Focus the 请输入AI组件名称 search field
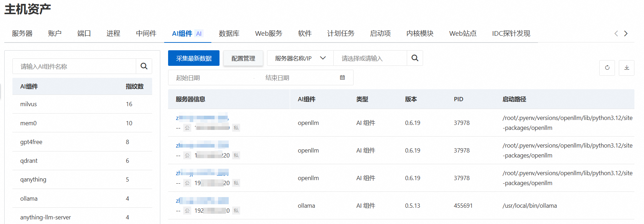 click(74, 66)
